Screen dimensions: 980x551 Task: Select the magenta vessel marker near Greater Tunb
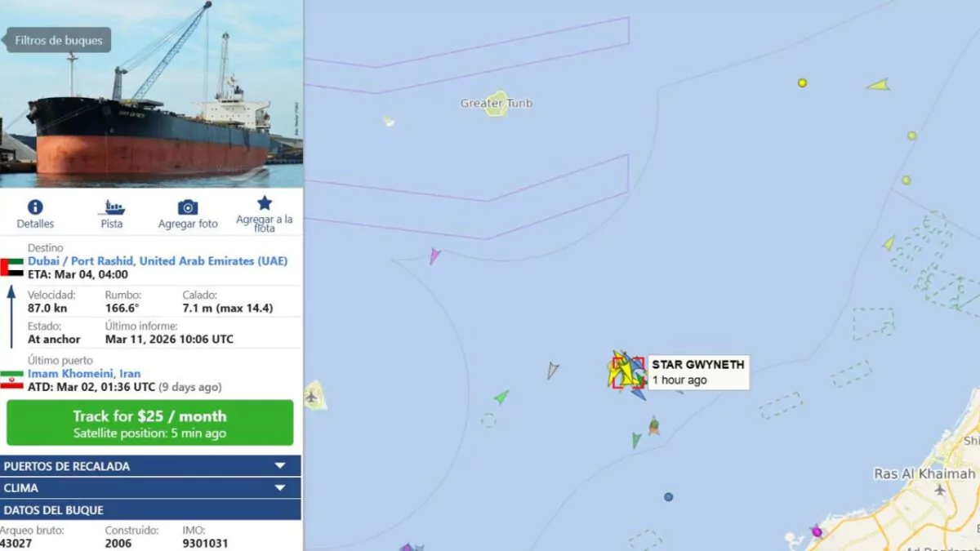point(434,256)
